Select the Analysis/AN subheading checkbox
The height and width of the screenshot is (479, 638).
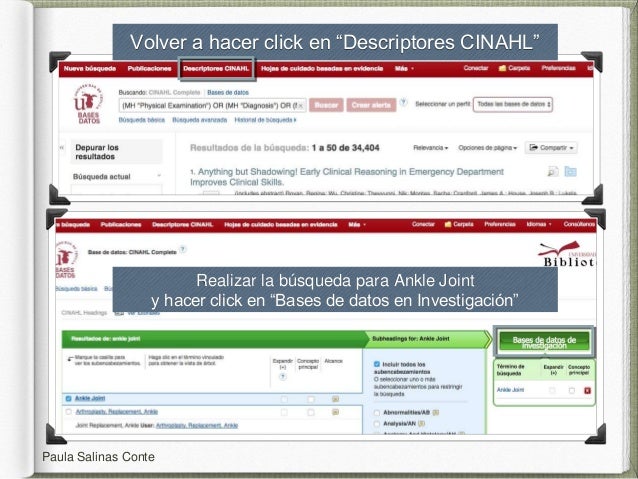tap(377, 424)
